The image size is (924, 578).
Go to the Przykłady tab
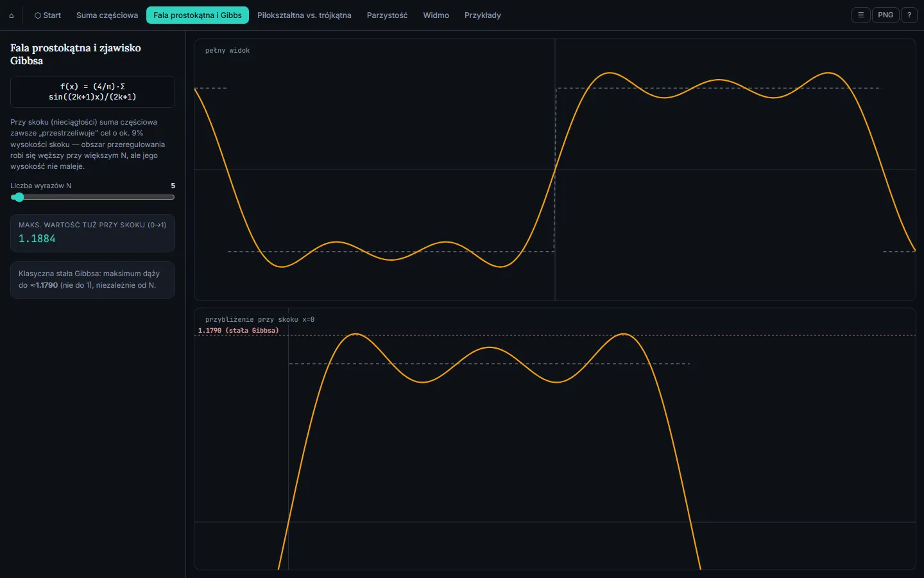point(483,15)
